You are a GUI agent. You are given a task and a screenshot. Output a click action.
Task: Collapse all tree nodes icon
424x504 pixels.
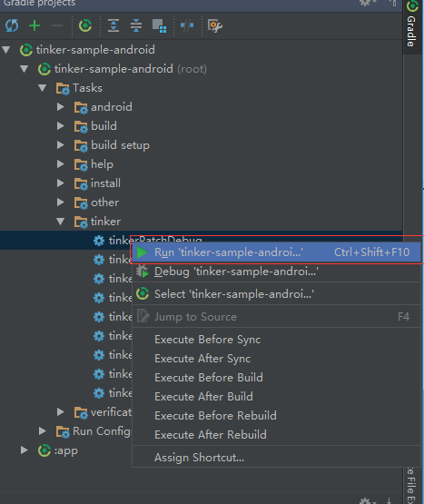[x=136, y=25]
